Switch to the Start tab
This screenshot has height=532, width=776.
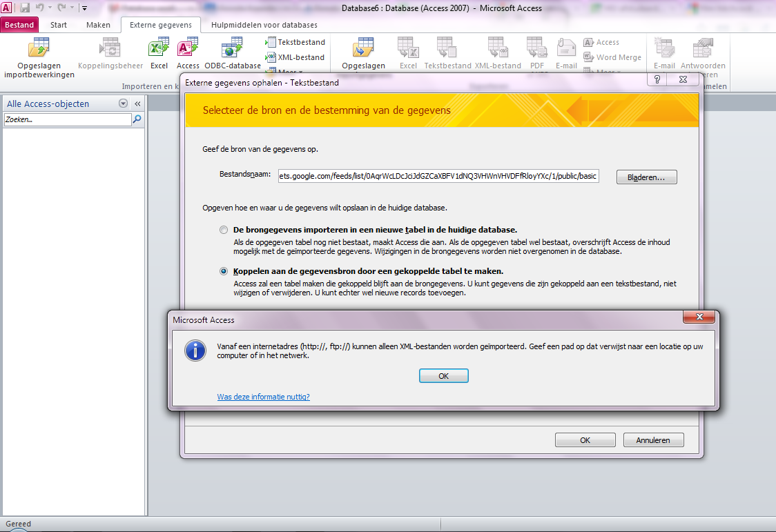(x=59, y=25)
